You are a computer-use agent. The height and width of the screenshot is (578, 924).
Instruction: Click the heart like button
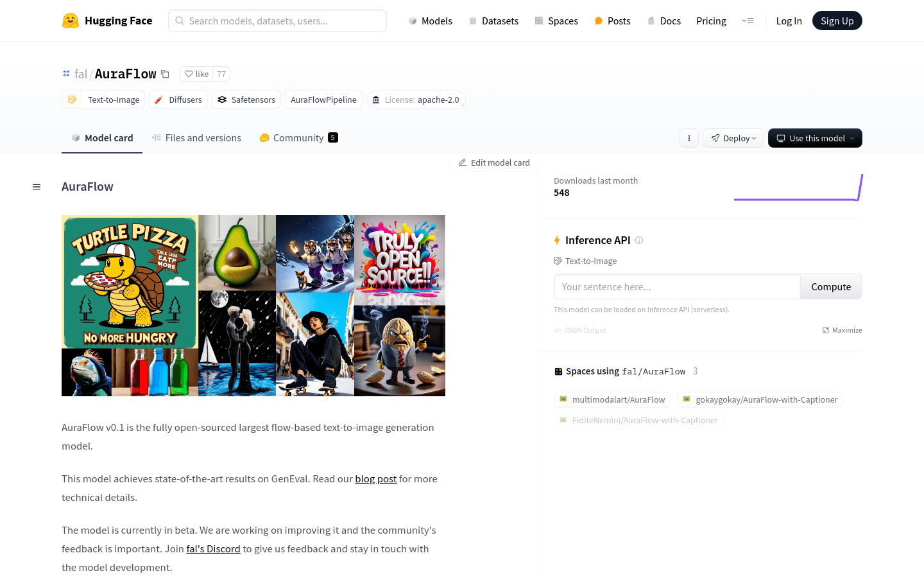(196, 74)
